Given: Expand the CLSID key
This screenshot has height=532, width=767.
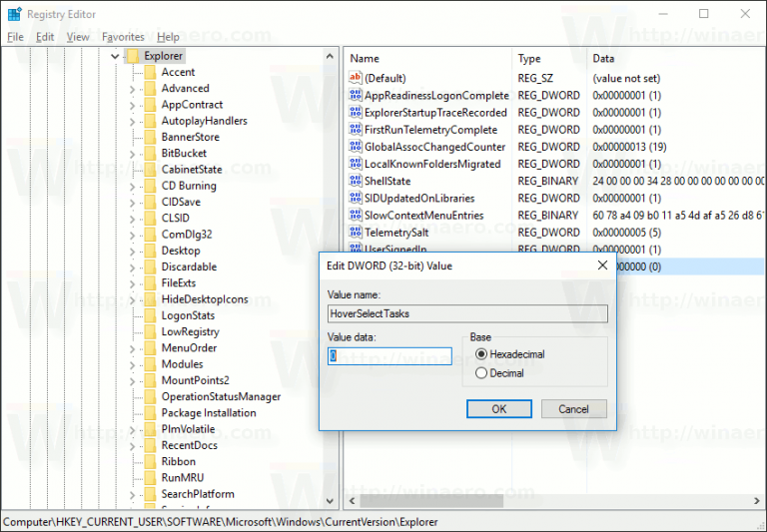Looking at the screenshot, I should 132,219.
